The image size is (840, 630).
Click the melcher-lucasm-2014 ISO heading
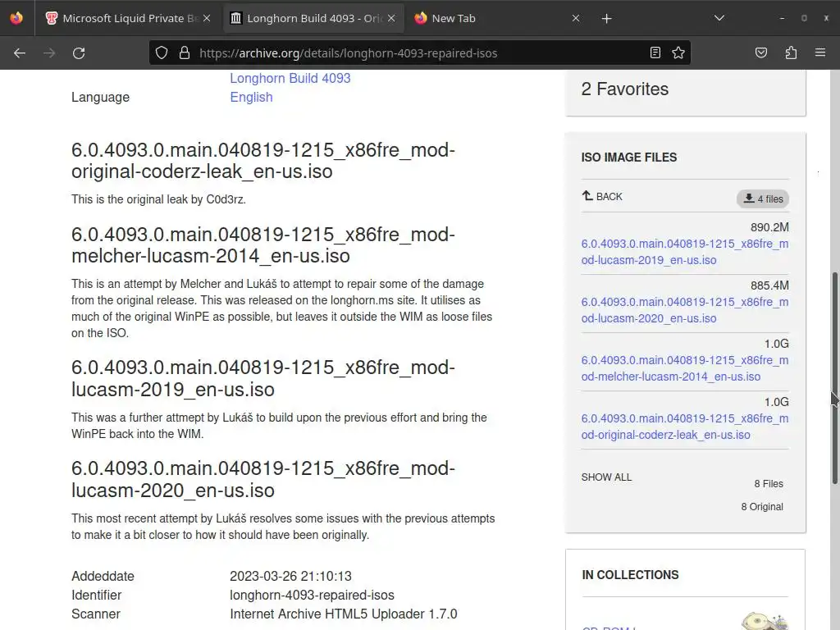click(x=263, y=245)
